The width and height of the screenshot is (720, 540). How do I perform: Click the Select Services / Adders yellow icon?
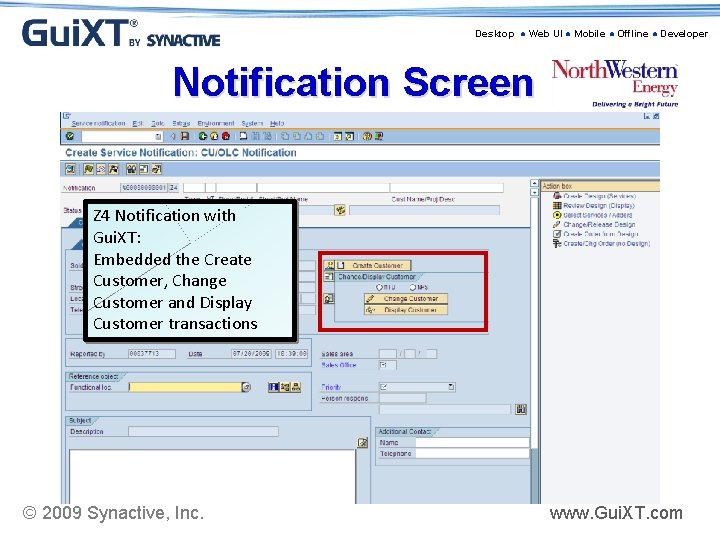click(x=557, y=215)
